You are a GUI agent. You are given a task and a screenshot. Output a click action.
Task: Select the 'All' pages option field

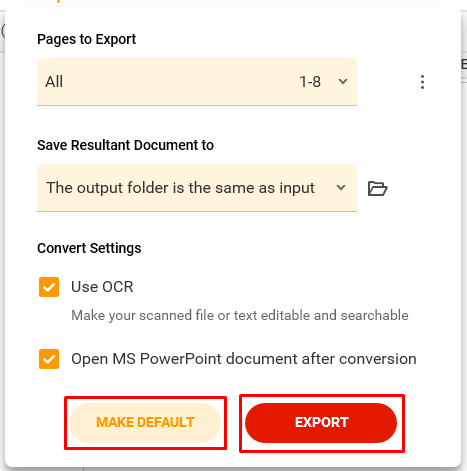(x=197, y=82)
